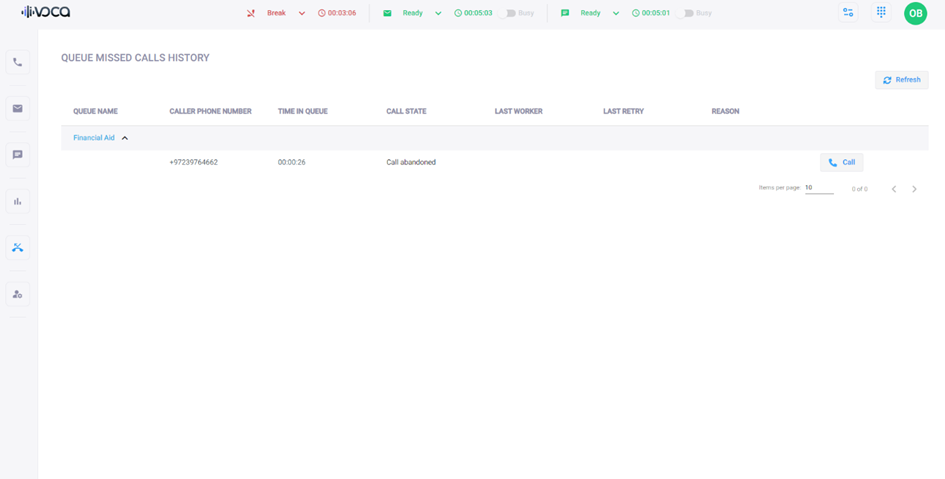Open the email envelope sidebar icon
The height and width of the screenshot is (479, 945).
pyautogui.click(x=17, y=108)
